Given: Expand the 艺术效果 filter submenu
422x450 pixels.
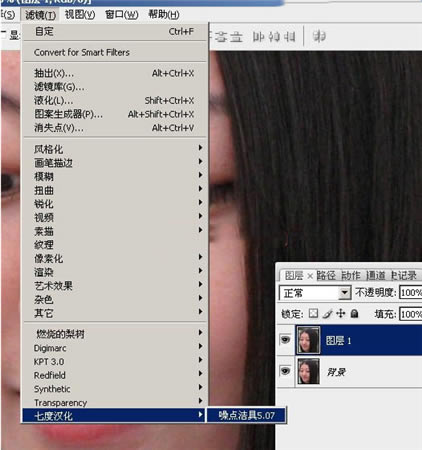Looking at the screenshot, I should click(115, 285).
